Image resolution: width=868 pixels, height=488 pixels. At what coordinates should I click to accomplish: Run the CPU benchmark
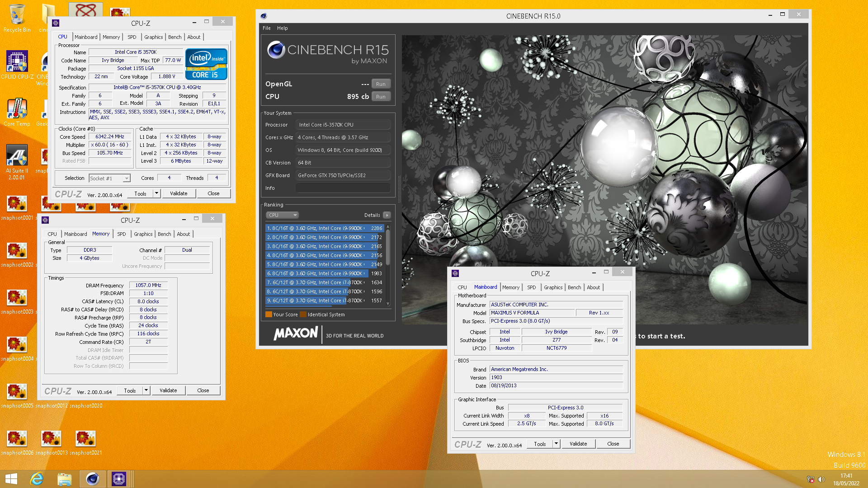(381, 97)
